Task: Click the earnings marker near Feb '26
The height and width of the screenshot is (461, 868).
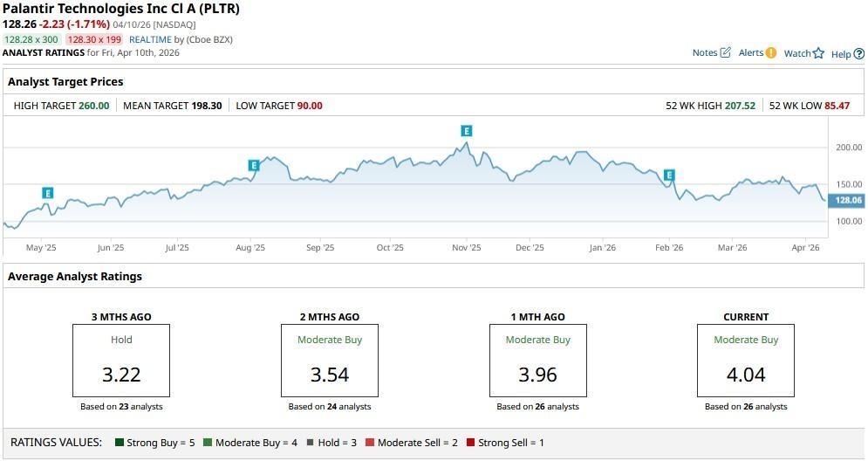Action: [x=669, y=175]
